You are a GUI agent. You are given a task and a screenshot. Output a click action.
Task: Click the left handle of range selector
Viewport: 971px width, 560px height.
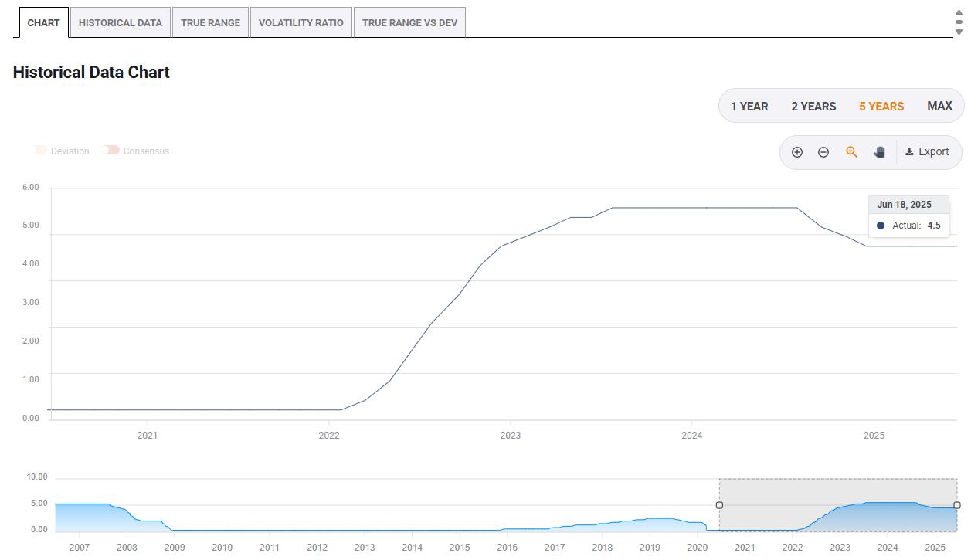click(719, 505)
